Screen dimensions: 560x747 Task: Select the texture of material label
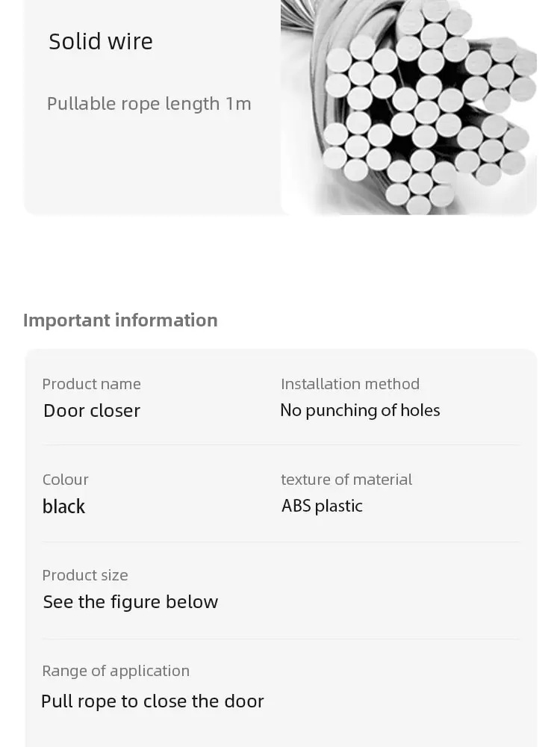346,480
